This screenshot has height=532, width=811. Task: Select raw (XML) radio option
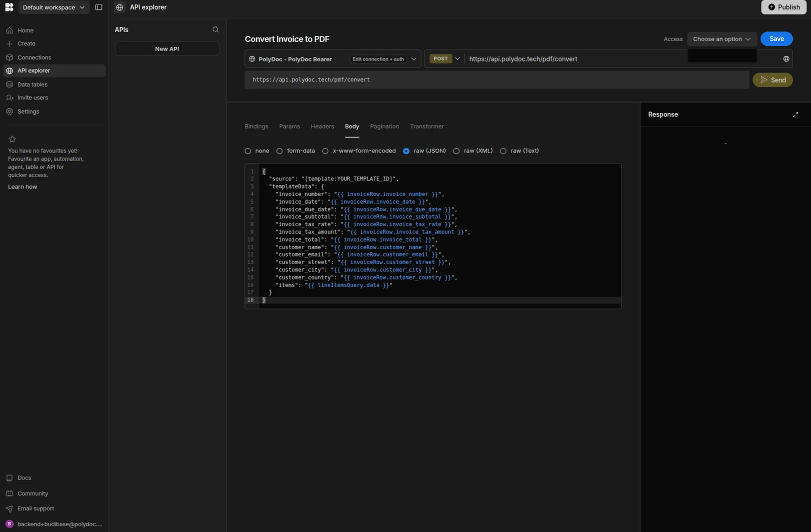[456, 151]
